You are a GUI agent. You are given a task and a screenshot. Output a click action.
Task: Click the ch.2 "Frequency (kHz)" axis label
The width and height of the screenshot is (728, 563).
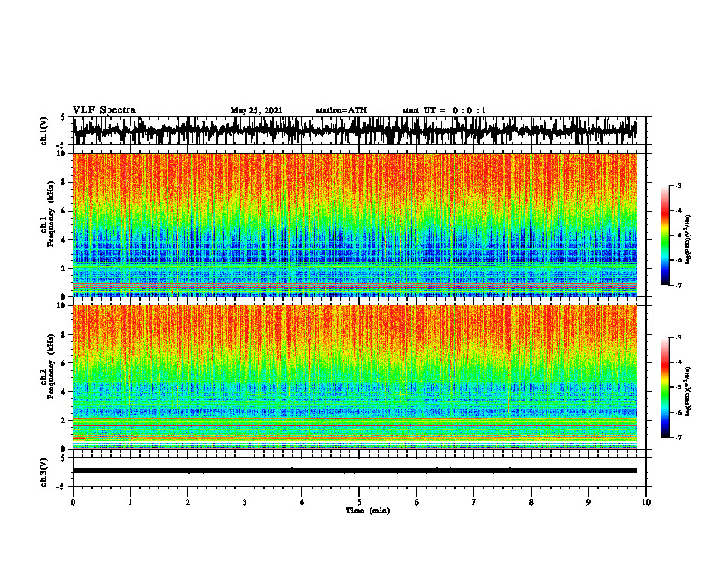(x=51, y=366)
